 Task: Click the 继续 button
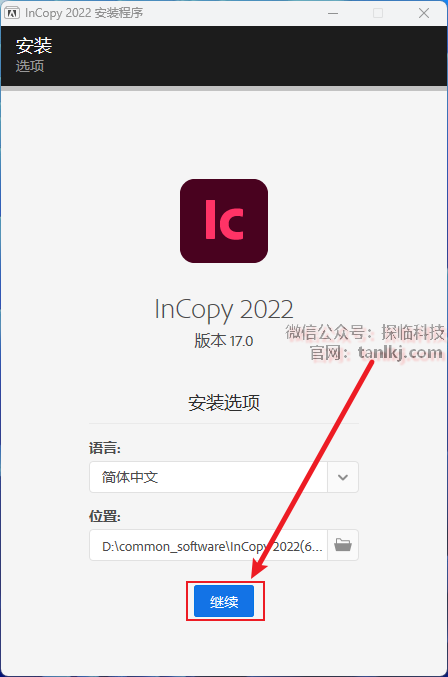[x=224, y=601]
